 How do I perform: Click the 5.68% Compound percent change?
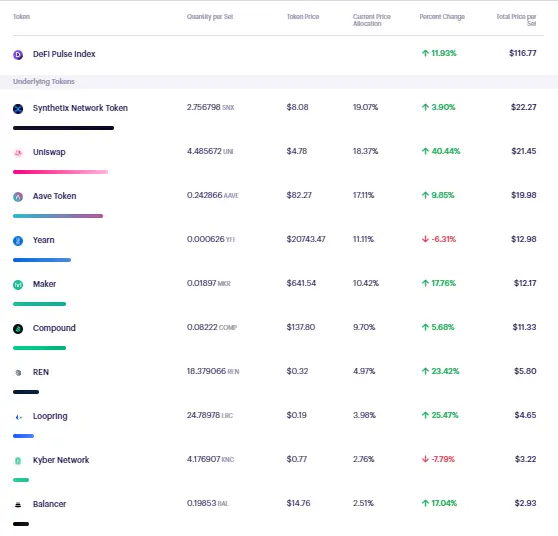point(443,327)
